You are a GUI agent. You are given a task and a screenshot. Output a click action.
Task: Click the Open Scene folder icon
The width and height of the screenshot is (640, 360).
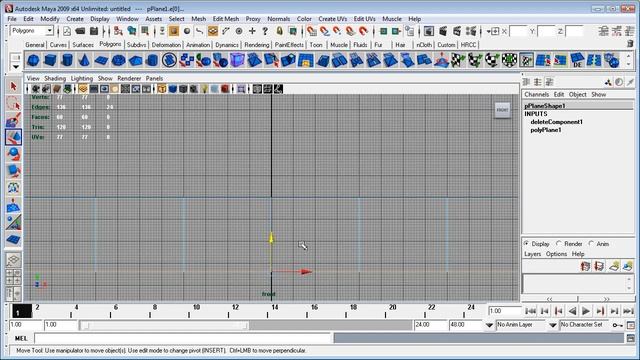80,31
